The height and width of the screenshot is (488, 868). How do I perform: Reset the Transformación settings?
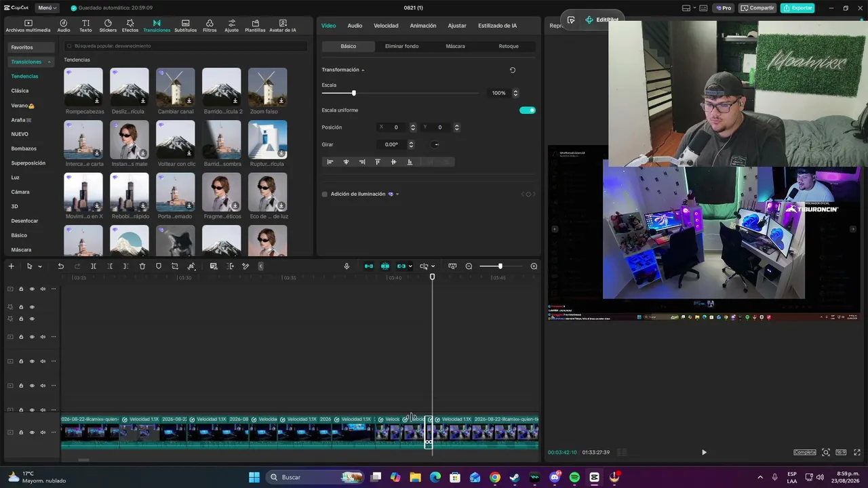(512, 70)
